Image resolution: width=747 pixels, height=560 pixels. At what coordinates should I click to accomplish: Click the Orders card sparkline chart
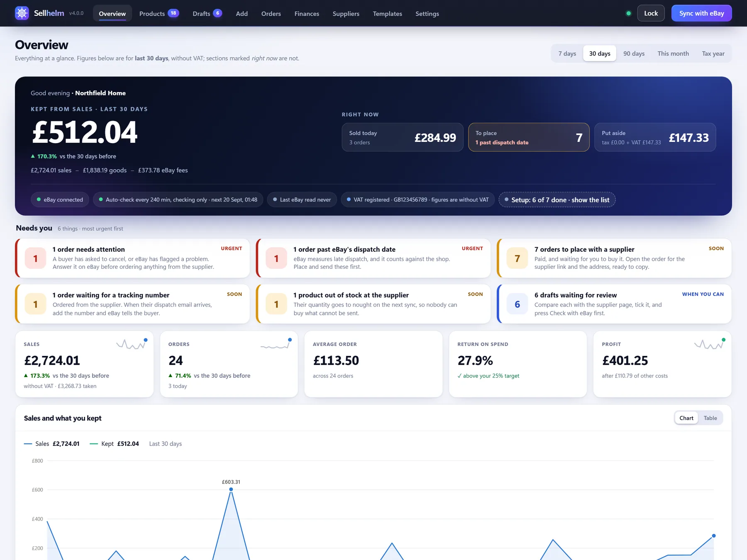pyautogui.click(x=276, y=344)
